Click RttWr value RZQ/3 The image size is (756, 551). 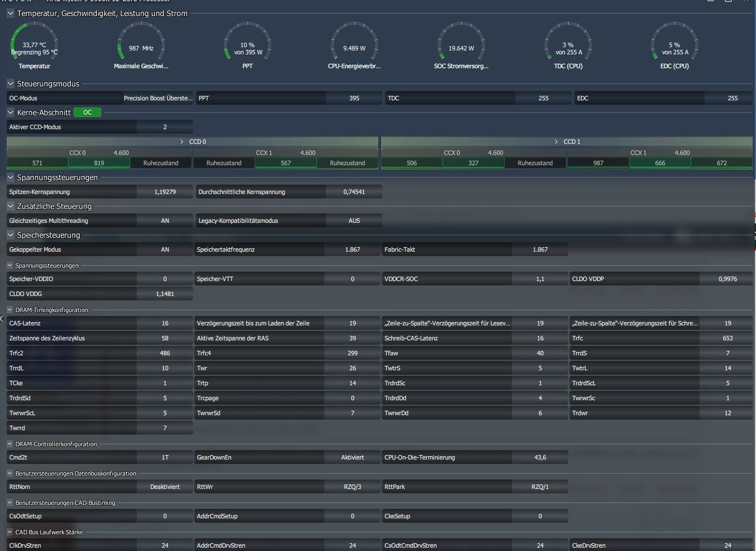point(353,487)
